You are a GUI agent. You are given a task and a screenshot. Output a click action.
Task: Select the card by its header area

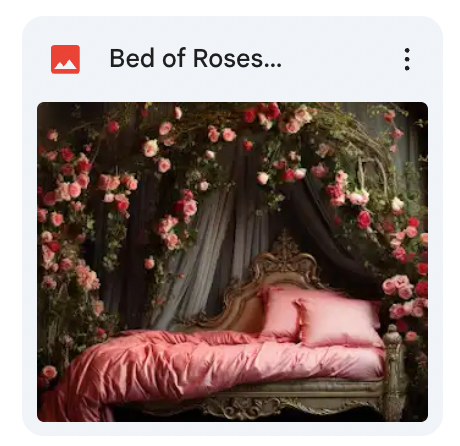(x=232, y=59)
